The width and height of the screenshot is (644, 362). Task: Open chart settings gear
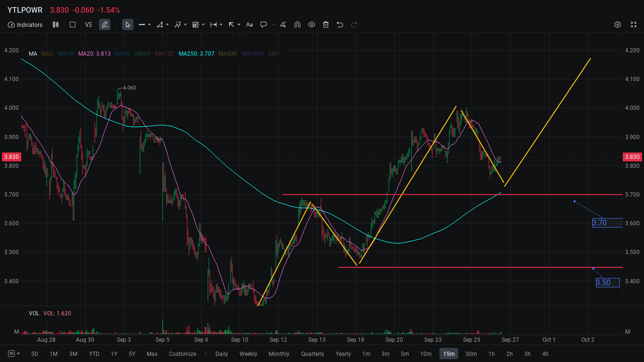618,25
